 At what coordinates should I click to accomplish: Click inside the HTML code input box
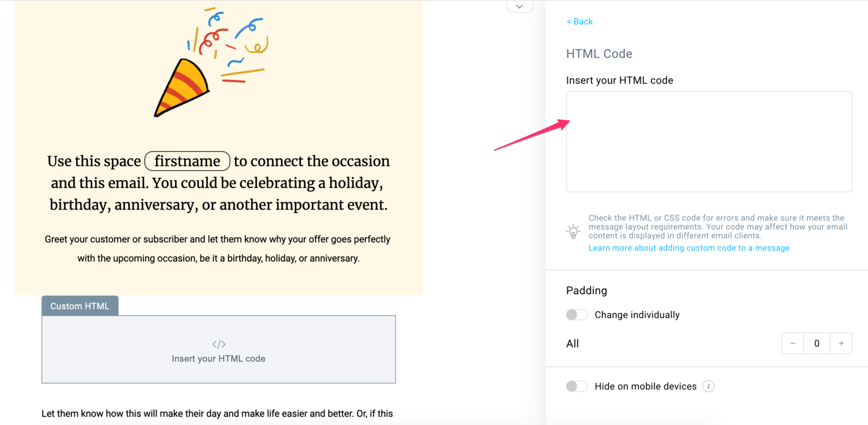pyautogui.click(x=709, y=141)
